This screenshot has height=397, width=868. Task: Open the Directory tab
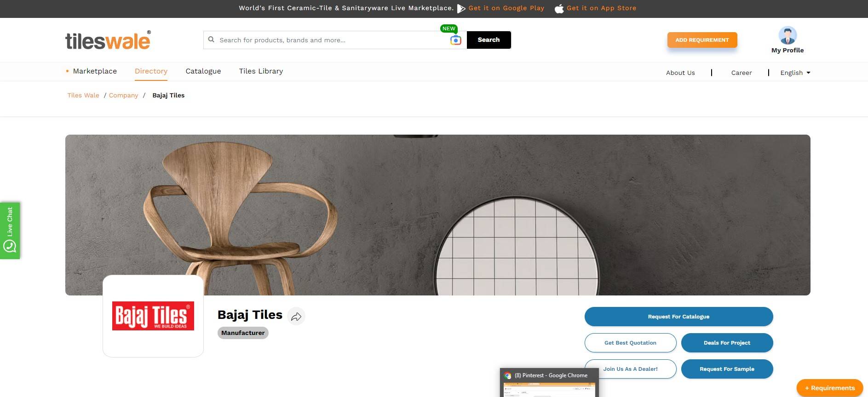(x=151, y=71)
